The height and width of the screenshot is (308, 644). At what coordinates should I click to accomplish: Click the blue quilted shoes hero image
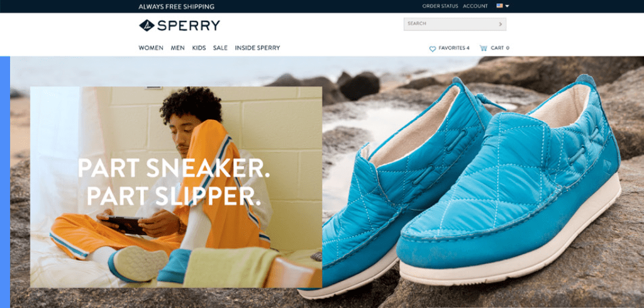tap(468, 185)
